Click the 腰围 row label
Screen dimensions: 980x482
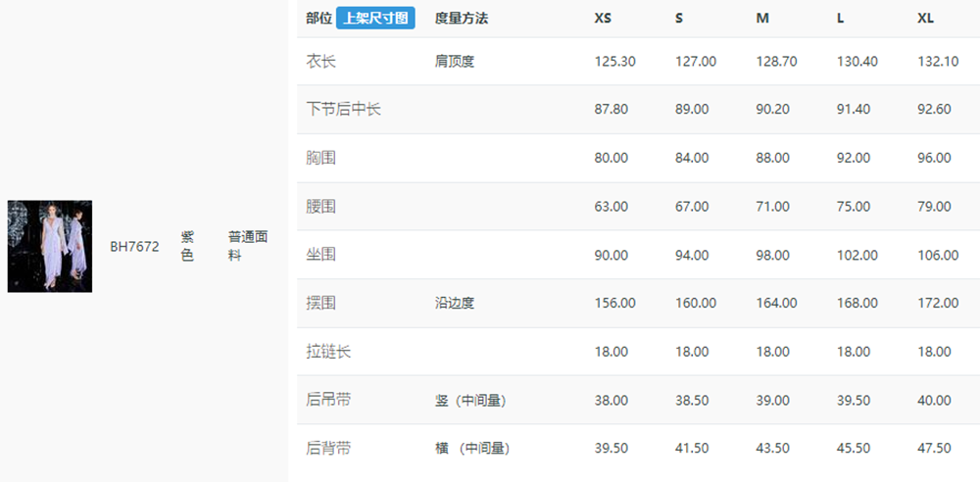320,207
